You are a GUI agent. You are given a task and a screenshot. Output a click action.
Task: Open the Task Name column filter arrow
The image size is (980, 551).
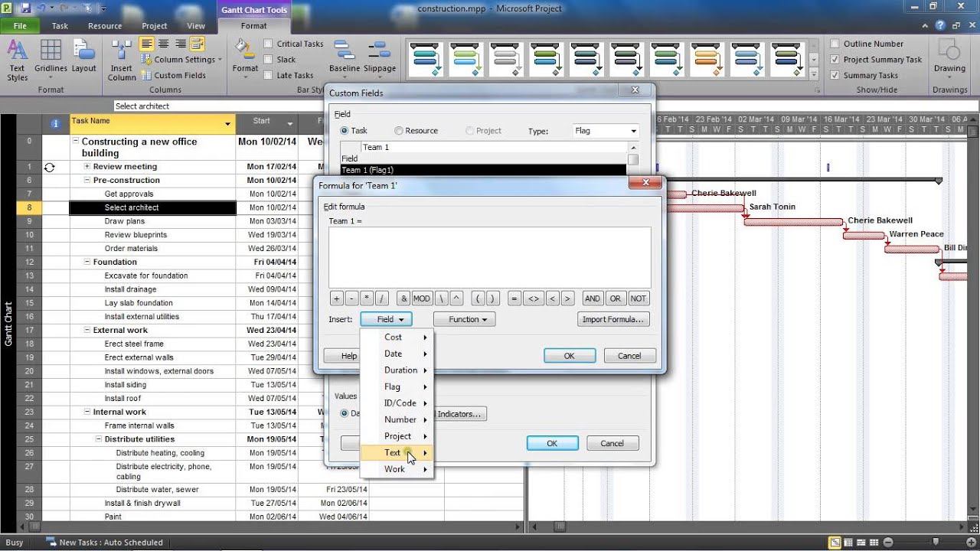tap(227, 124)
